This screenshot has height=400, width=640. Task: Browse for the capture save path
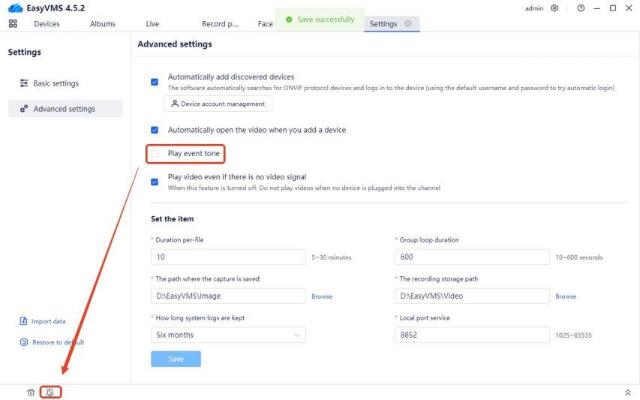coord(321,296)
